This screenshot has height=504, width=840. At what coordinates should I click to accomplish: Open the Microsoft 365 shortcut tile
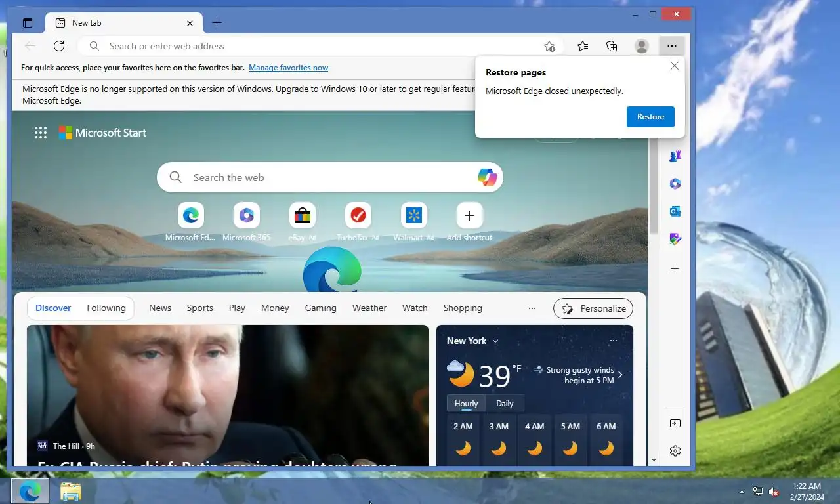point(246,222)
